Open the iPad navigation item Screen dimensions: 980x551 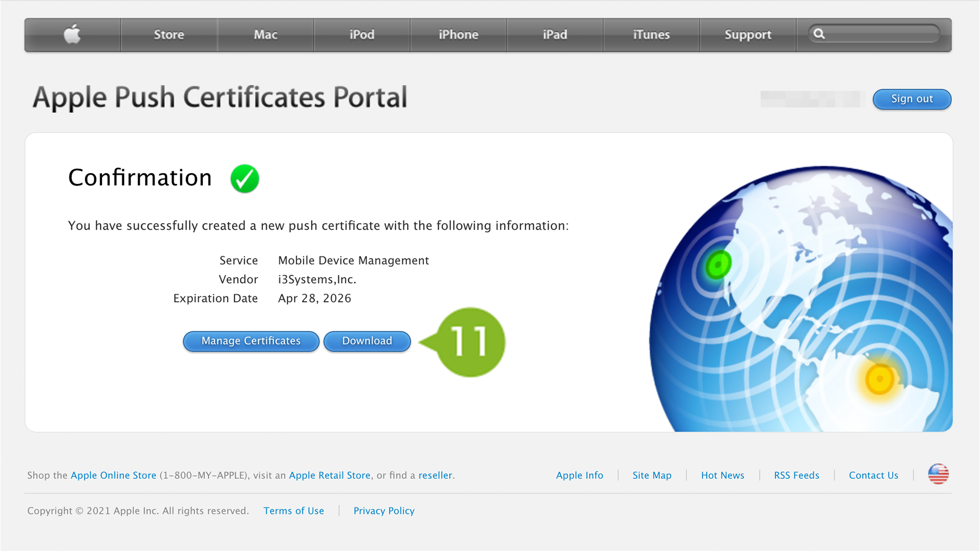point(554,35)
